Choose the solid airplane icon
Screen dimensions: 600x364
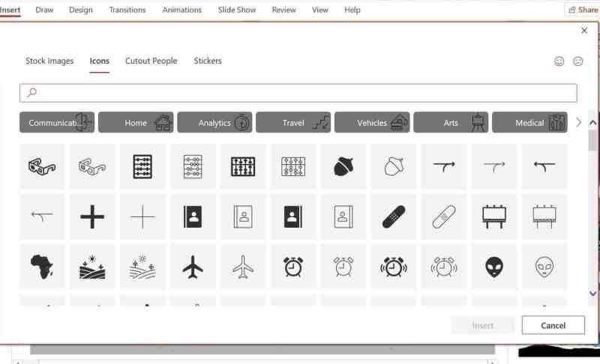coord(193,267)
